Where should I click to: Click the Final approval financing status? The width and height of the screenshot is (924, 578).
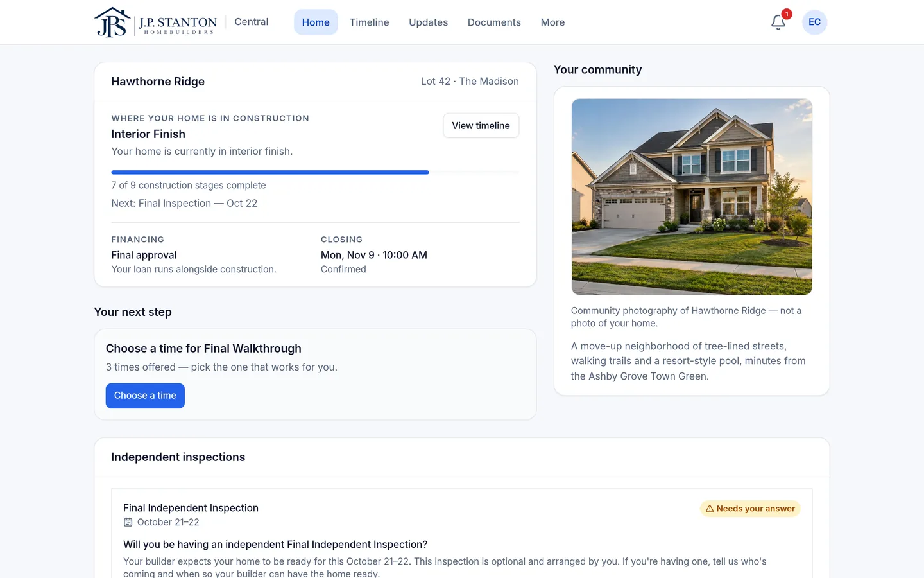click(x=144, y=255)
